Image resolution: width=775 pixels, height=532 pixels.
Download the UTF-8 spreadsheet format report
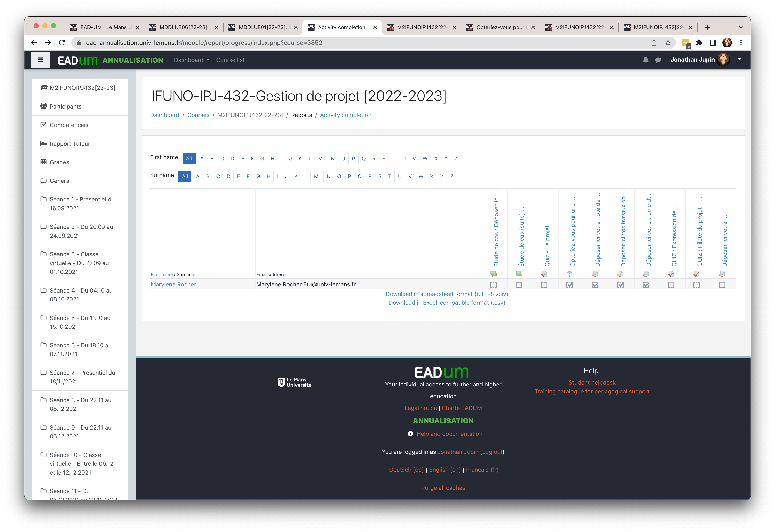tap(447, 294)
